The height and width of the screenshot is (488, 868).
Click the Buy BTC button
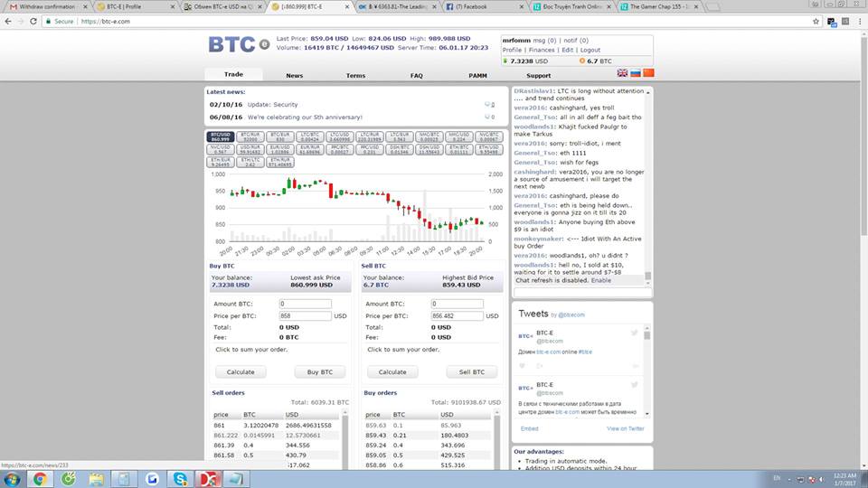pos(320,371)
